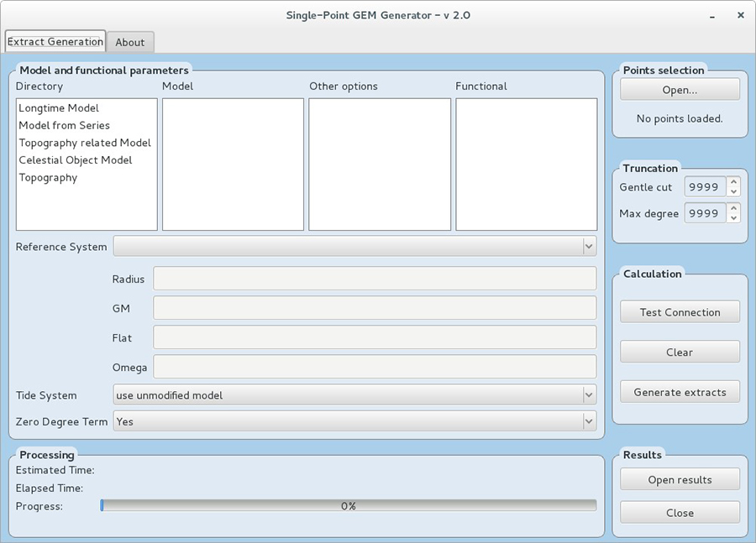The width and height of the screenshot is (756, 543).
Task: Close the window using the title bar X
Action: coord(740,15)
